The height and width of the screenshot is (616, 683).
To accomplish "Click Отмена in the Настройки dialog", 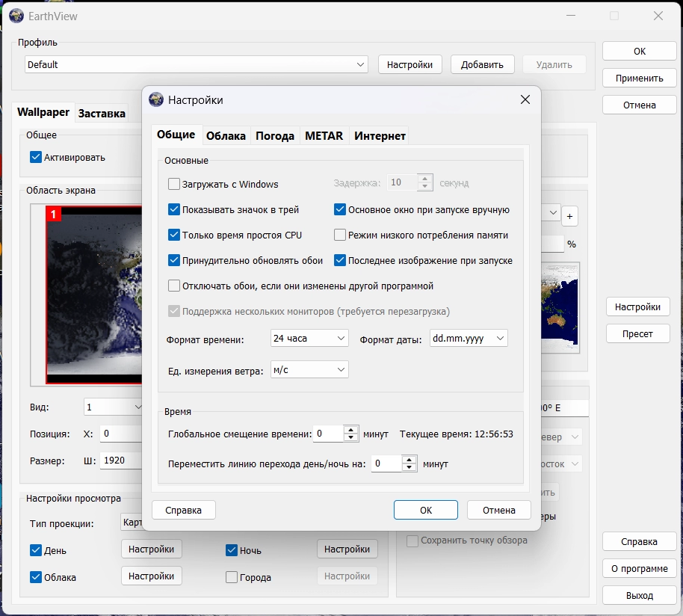I will coord(498,510).
